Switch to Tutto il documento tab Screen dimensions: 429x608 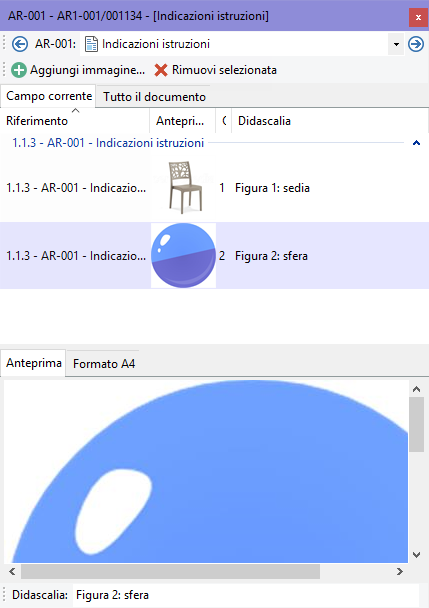154,97
